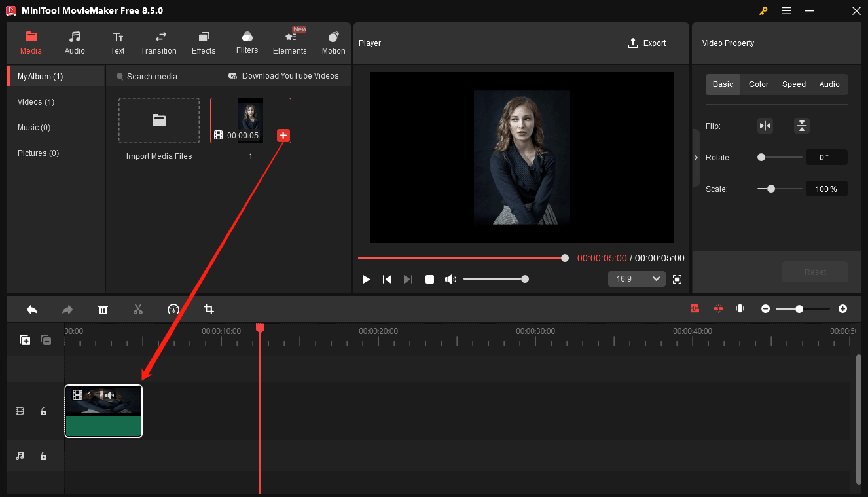Select the Motion panel
Viewport: 868px width, 497px height.
(333, 42)
